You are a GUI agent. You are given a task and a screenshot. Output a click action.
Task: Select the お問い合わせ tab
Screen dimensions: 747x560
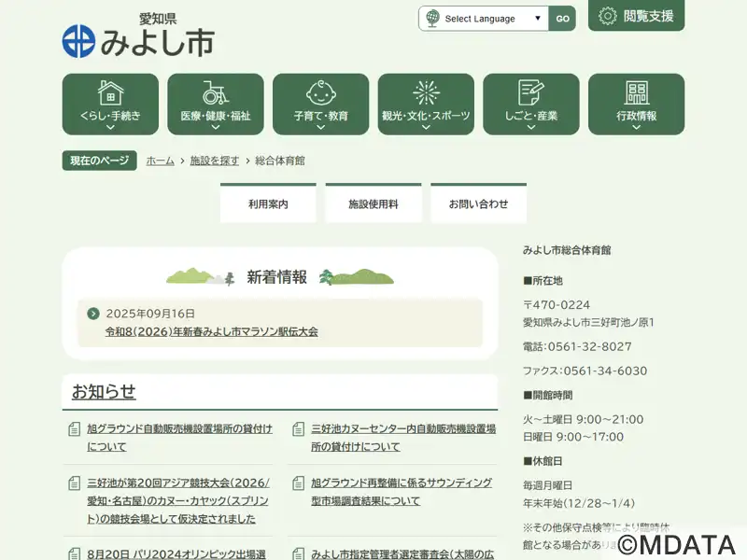pyautogui.click(x=478, y=203)
